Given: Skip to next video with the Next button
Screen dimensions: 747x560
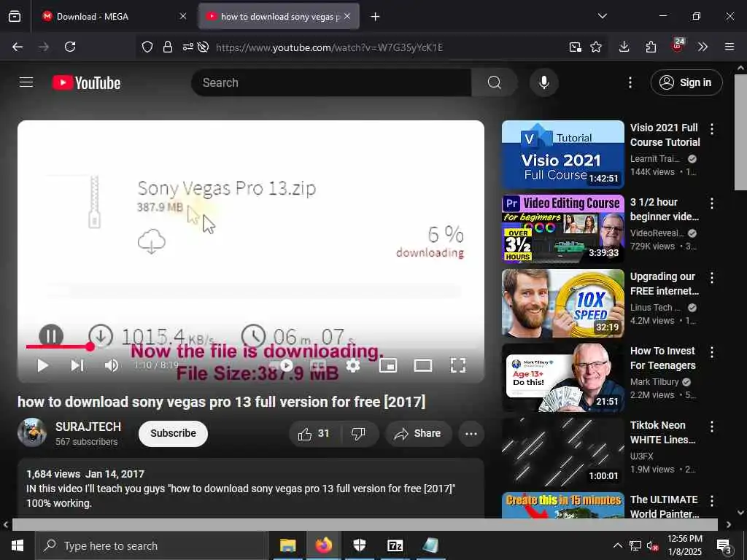Looking at the screenshot, I should coord(77,365).
